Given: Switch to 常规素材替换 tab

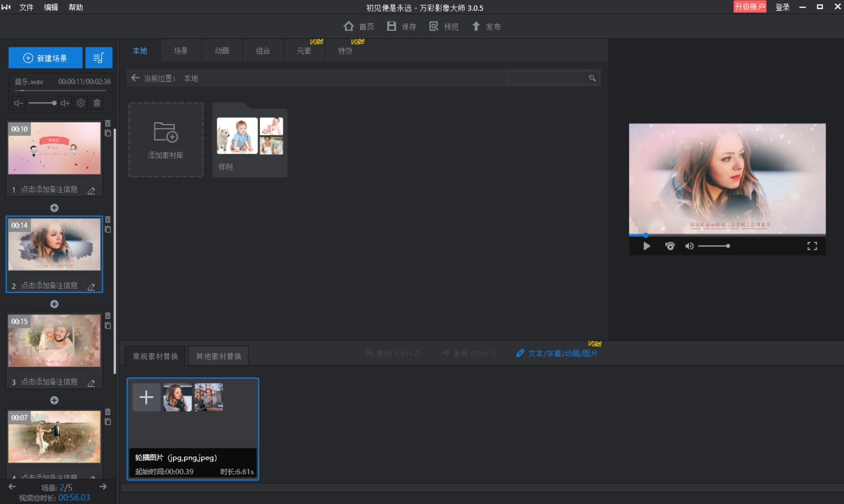Looking at the screenshot, I should point(155,356).
